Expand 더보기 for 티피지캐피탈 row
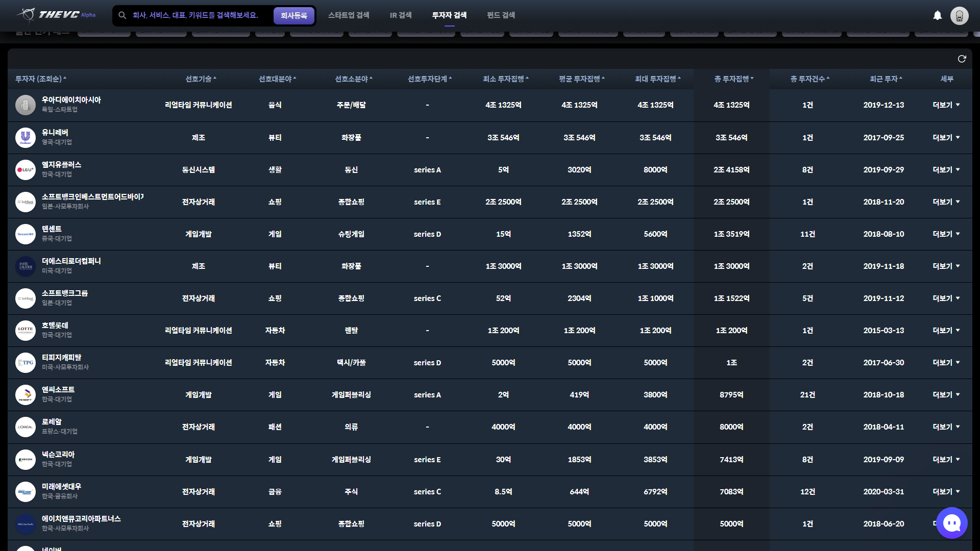The width and height of the screenshot is (980, 551). (x=946, y=363)
